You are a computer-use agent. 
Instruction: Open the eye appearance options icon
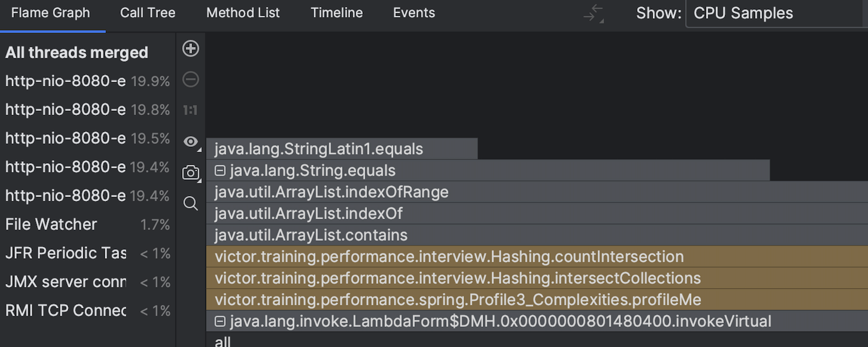191,142
